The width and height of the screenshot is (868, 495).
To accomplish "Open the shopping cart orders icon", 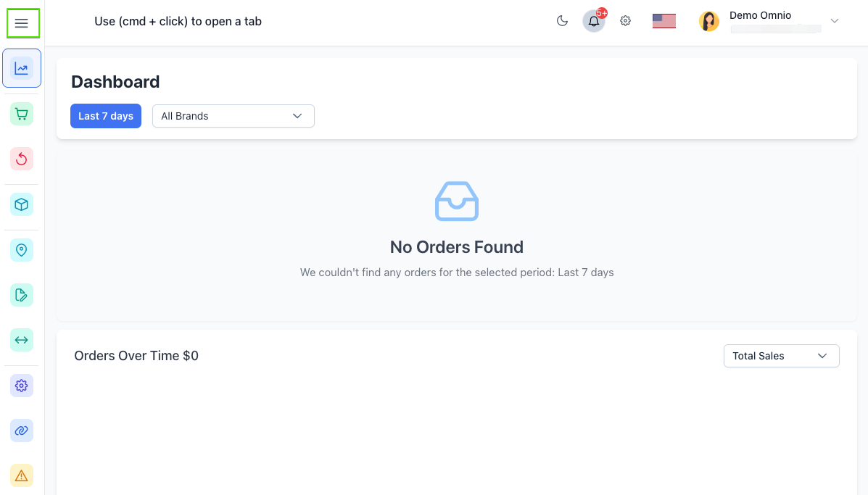I will [x=22, y=114].
